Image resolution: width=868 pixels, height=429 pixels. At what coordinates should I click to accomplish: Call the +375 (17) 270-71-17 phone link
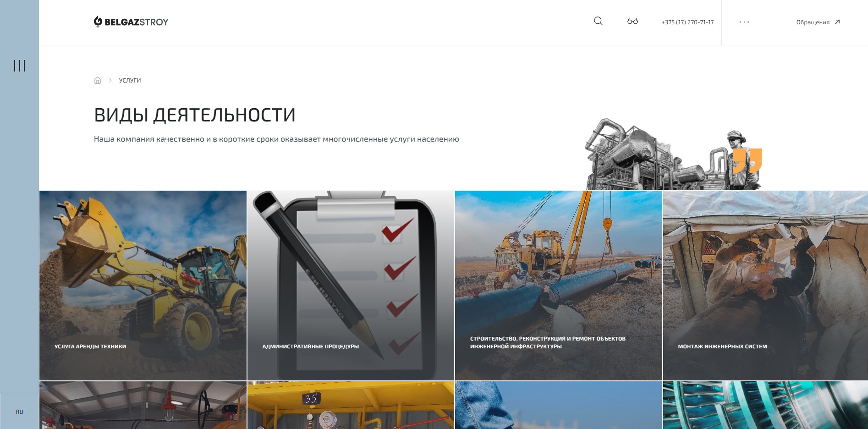(x=687, y=22)
